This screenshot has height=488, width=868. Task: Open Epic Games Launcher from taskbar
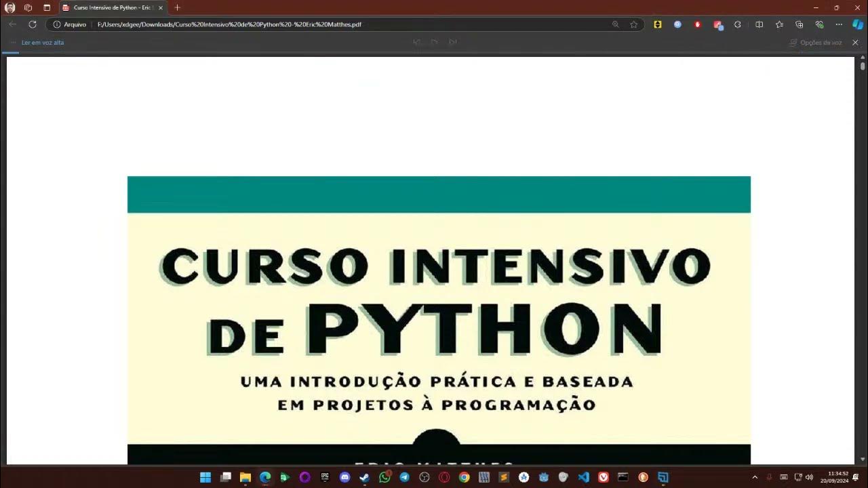point(325,477)
